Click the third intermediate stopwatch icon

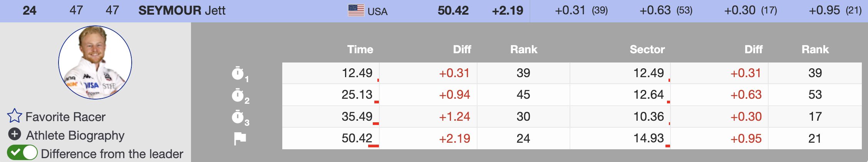[238, 117]
